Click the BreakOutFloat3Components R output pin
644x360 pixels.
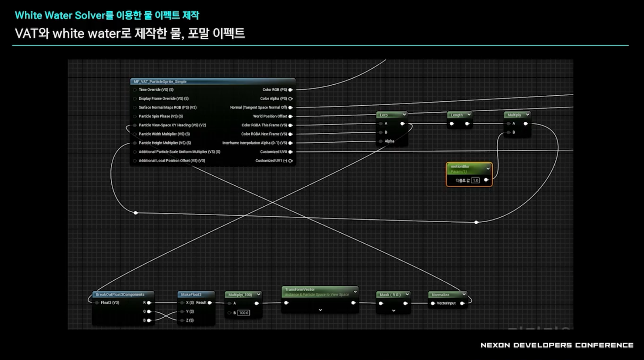click(149, 303)
